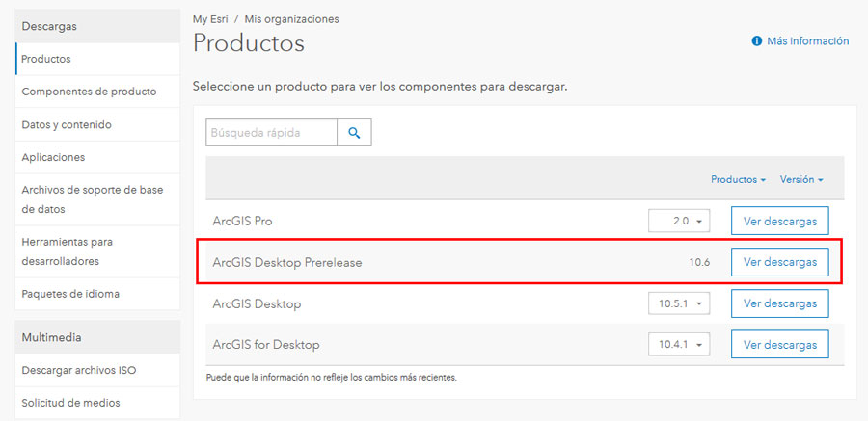Go to Mis organizaciones breadcrumb link
Screen dimensions: 868x421
click(291, 19)
